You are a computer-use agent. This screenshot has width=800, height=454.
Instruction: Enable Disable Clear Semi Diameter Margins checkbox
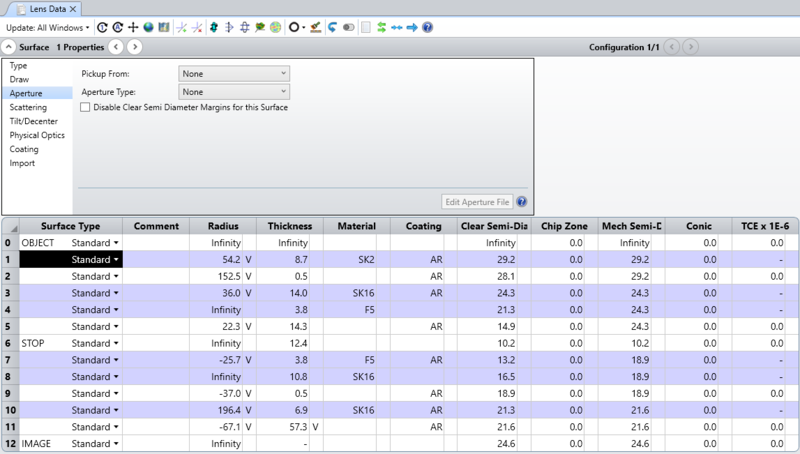pos(86,107)
